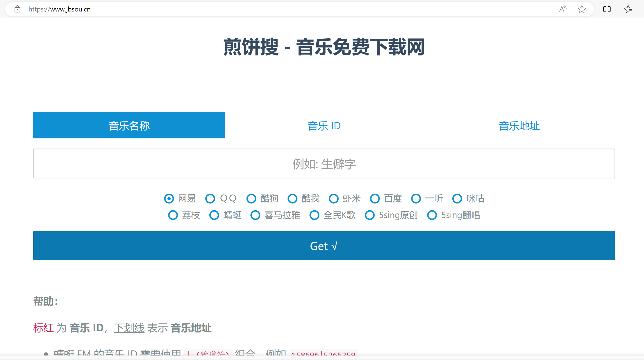Viewport: 644px width, 360px height.
Task: Pick the 咪咕 radio button
Action: point(457,199)
